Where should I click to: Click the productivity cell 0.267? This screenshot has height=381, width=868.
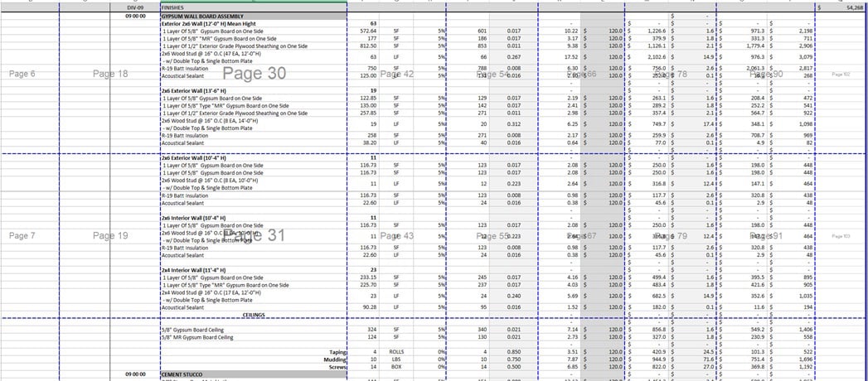coord(513,57)
